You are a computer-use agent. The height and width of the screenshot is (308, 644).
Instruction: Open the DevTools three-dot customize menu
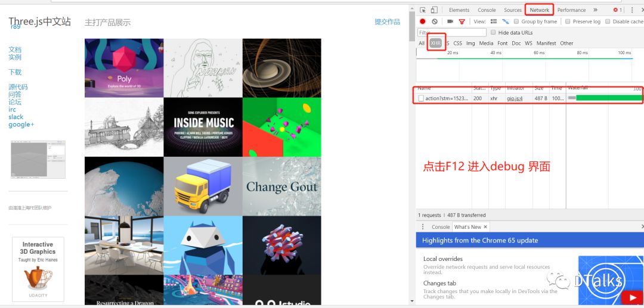632,10
